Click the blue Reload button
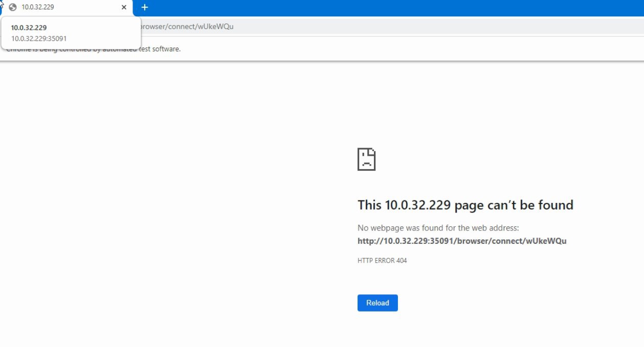This screenshot has height=347, width=644. point(377,303)
